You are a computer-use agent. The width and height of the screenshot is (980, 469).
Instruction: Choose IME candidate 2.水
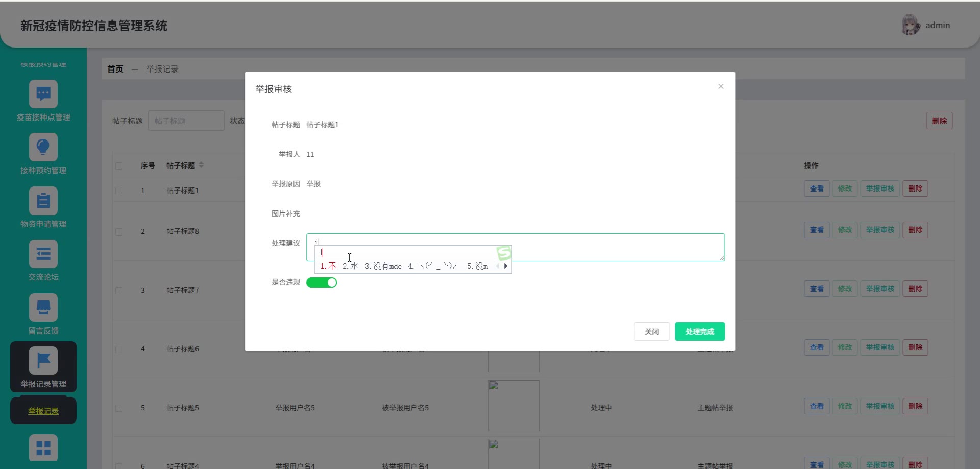pos(351,266)
